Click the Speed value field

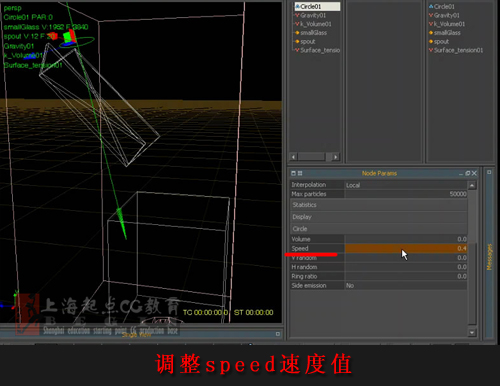coord(406,248)
